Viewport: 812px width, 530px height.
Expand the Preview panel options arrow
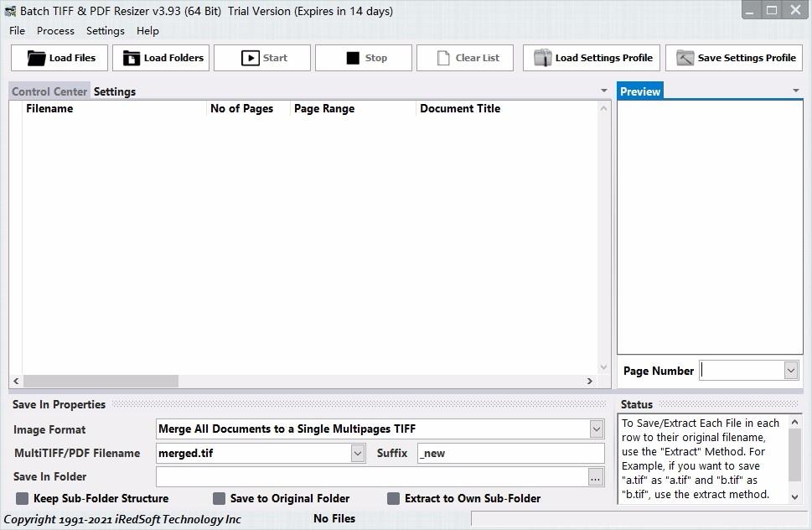pos(796,91)
